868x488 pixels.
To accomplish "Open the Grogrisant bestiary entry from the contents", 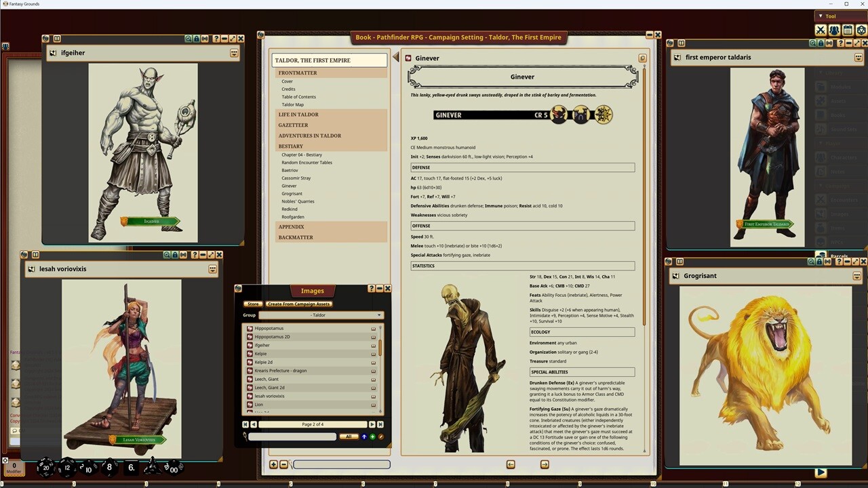I will 292,193.
